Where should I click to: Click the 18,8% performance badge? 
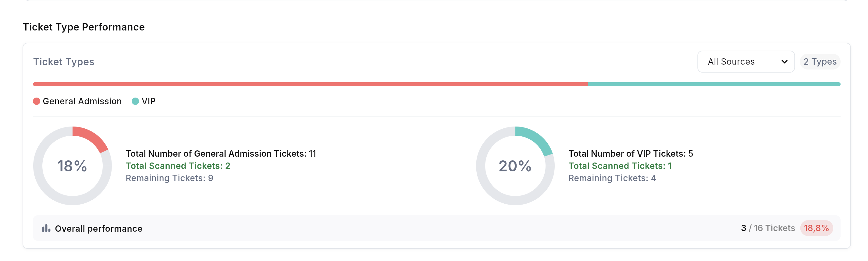click(x=816, y=228)
